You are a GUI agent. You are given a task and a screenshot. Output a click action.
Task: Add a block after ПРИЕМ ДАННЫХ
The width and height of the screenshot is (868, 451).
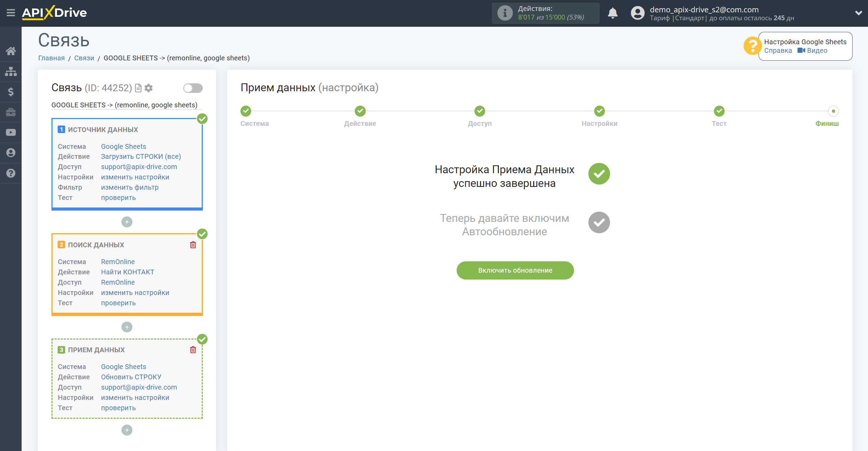[127, 430]
